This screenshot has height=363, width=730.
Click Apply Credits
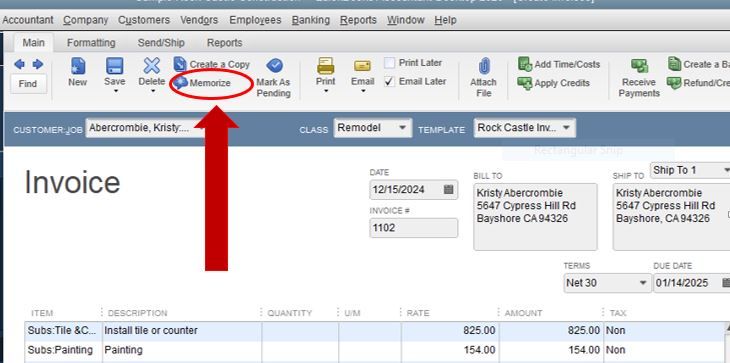[x=554, y=83]
